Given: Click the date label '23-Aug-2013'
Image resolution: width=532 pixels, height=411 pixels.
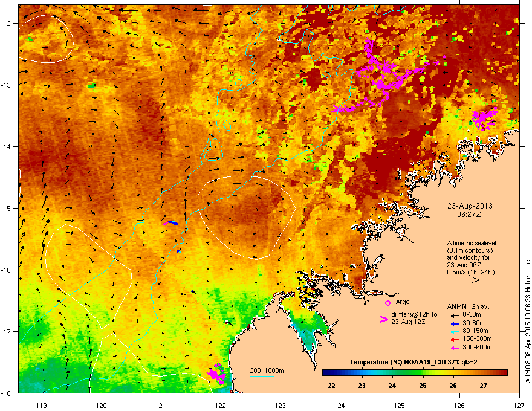Looking at the screenshot, I should 470,206.
